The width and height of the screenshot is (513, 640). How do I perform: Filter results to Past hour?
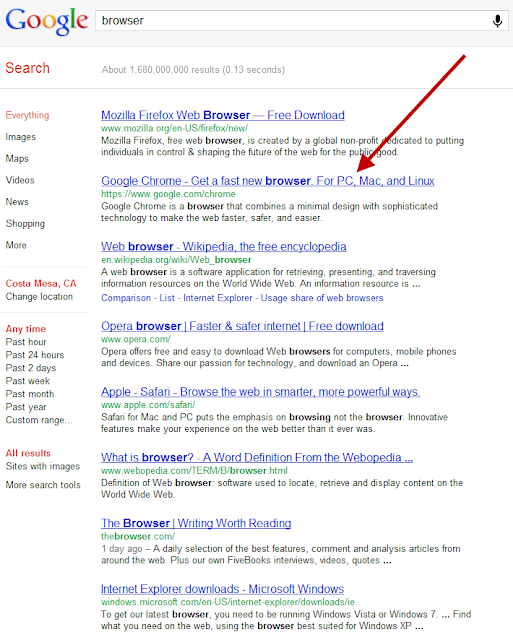[26, 342]
